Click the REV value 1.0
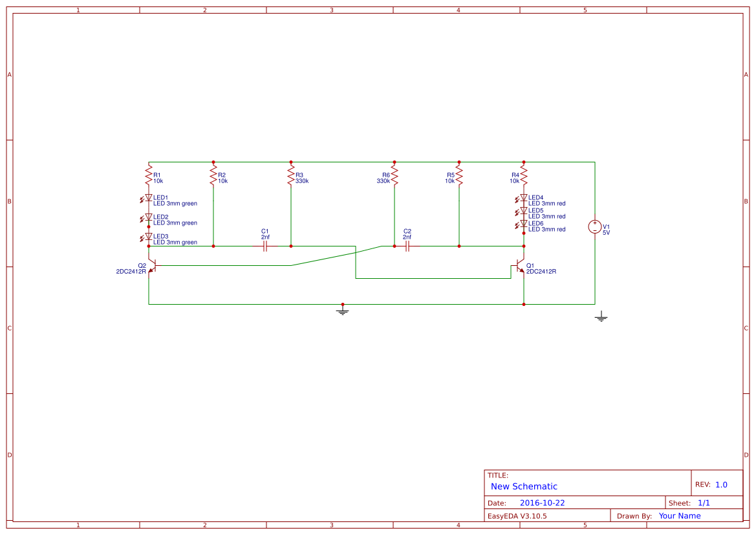Viewport: 756px width, 535px height. pos(721,485)
